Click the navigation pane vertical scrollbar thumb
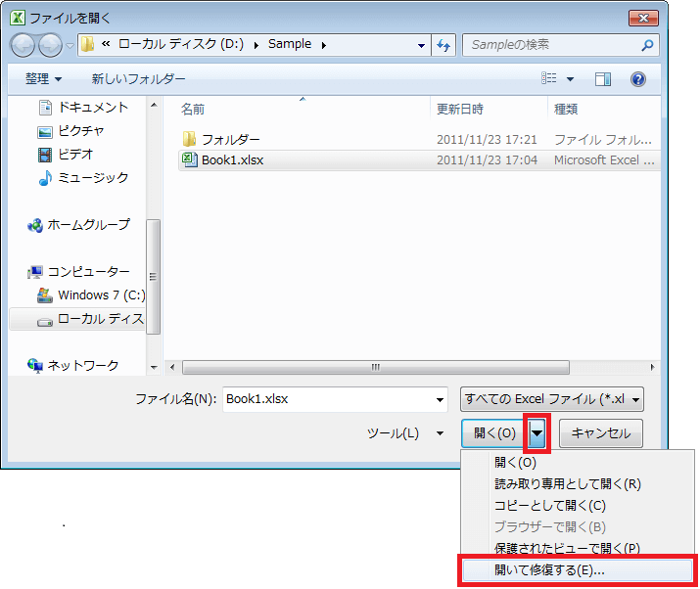Viewport: 700px width, 589px height. click(x=153, y=277)
